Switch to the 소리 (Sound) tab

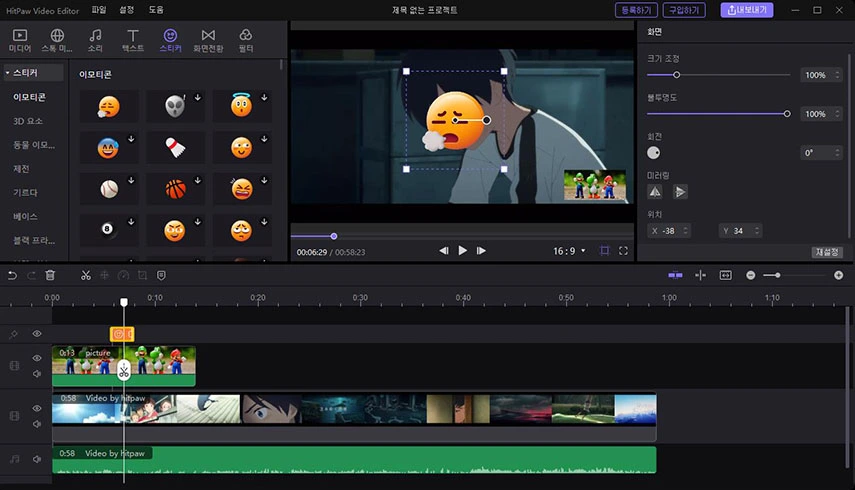pyautogui.click(x=95, y=41)
